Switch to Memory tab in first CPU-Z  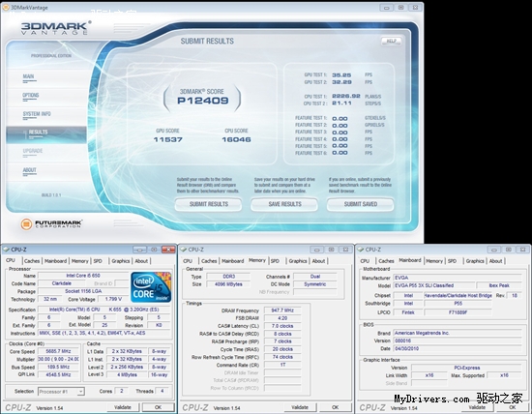click(79, 261)
